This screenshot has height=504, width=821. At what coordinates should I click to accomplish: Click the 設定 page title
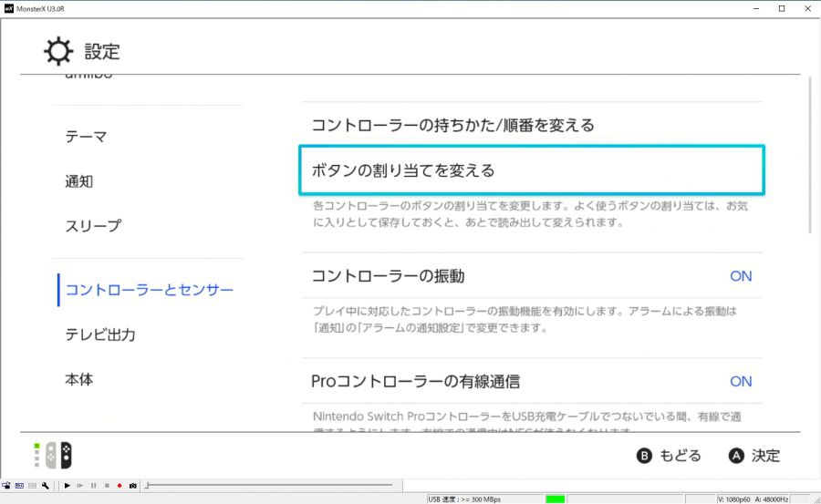coord(102,51)
